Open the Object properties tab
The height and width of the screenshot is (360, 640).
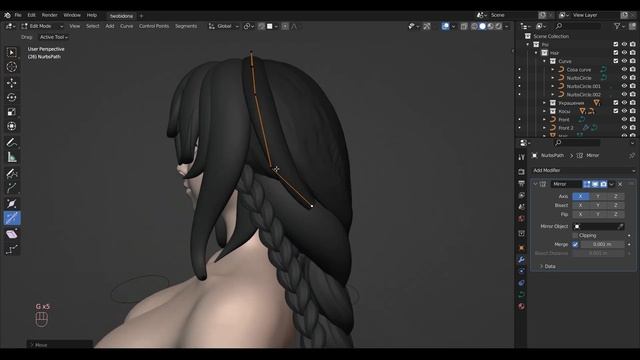point(521,248)
